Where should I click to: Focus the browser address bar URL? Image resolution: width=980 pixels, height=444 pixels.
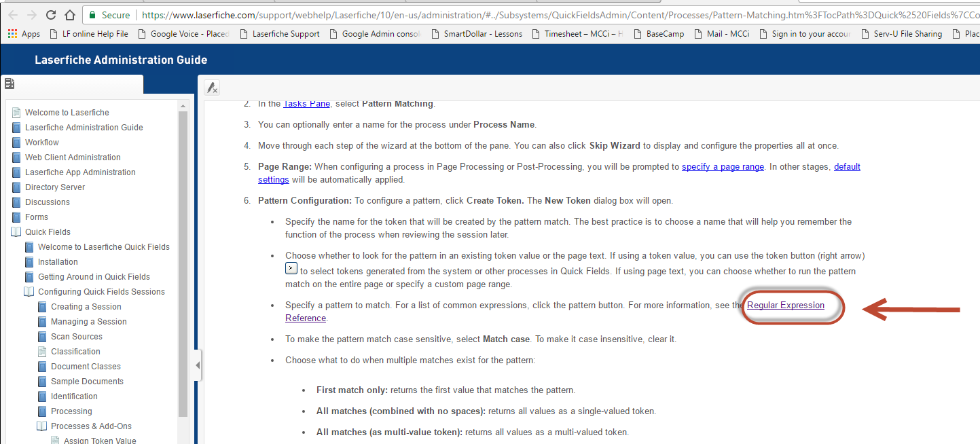[x=560, y=14]
